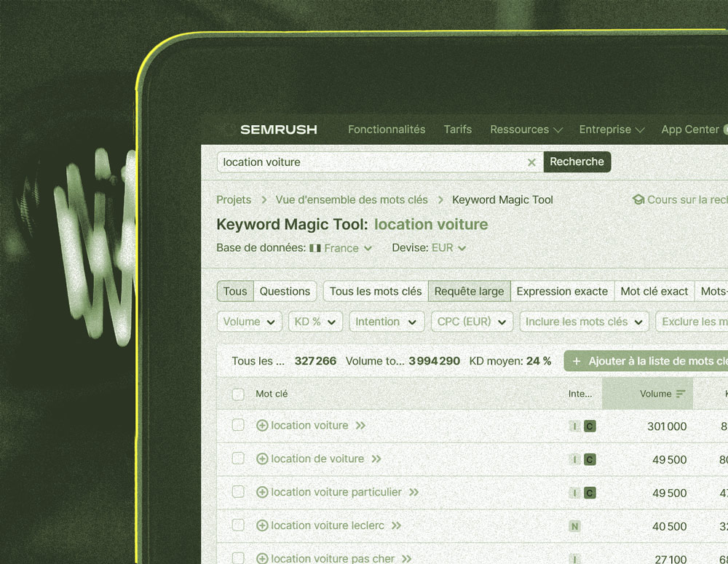Click double-arrow icon after location voiture
Screen dimensions: 728x564
click(x=360, y=426)
